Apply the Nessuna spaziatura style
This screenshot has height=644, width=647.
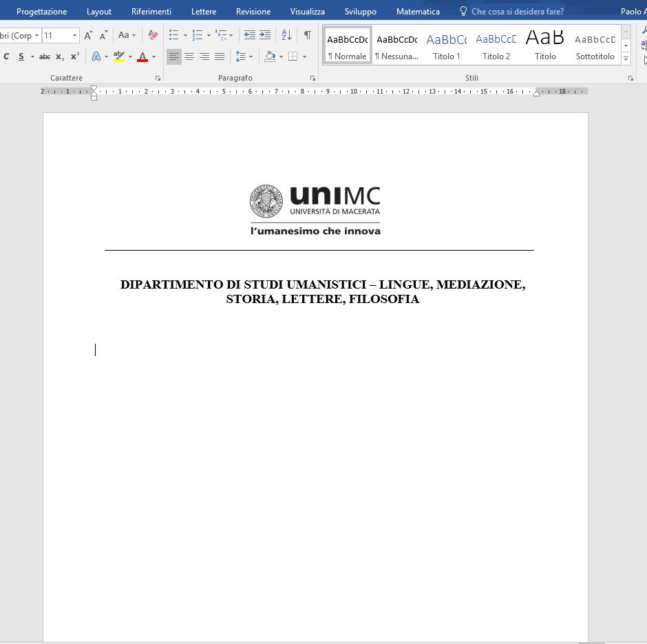(x=397, y=45)
